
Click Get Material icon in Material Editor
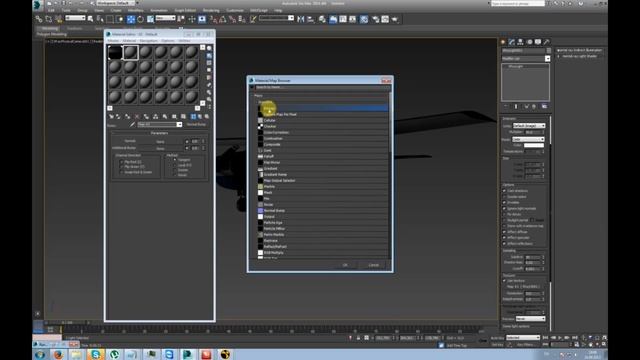coord(111,117)
